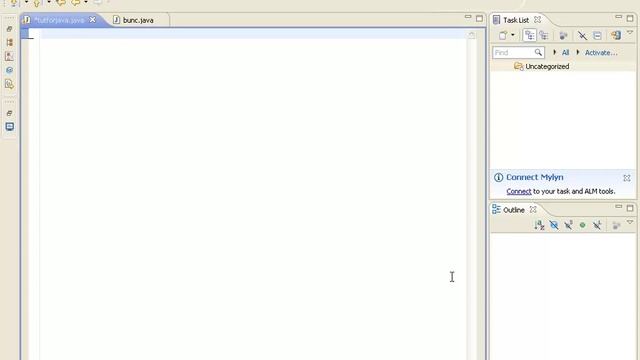Viewport: 640px width, 360px height.
Task: Open the Next Annotation dropdown arrow
Action: click(26, 2)
